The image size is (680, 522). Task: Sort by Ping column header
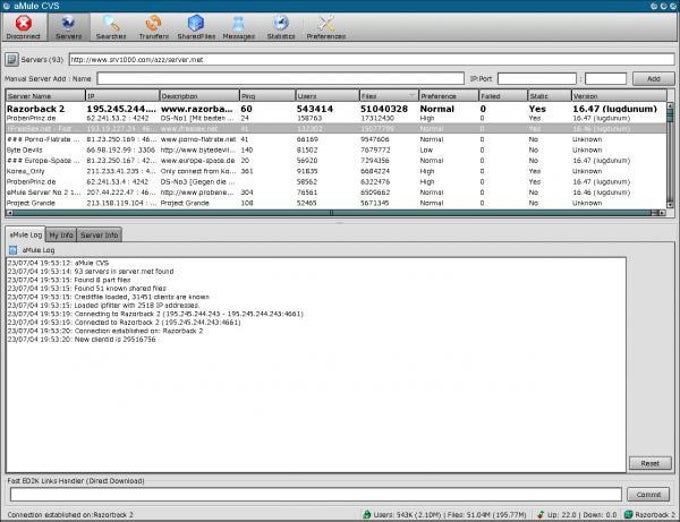pyautogui.click(x=268, y=96)
